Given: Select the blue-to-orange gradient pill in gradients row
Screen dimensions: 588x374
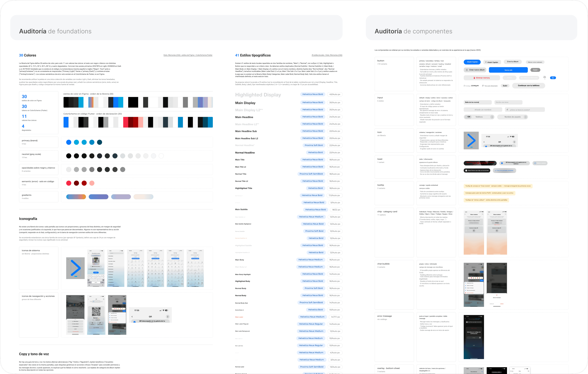Looking at the screenshot, I should [x=76, y=197].
